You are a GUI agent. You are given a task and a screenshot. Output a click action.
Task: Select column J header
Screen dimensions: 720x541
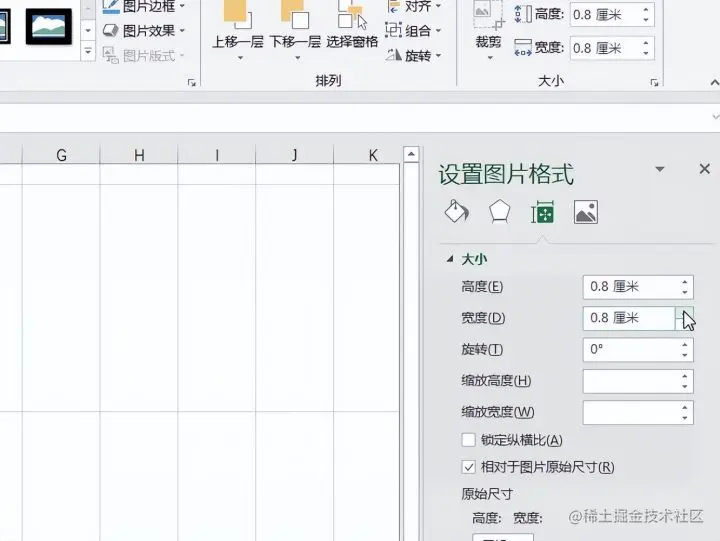(295, 155)
